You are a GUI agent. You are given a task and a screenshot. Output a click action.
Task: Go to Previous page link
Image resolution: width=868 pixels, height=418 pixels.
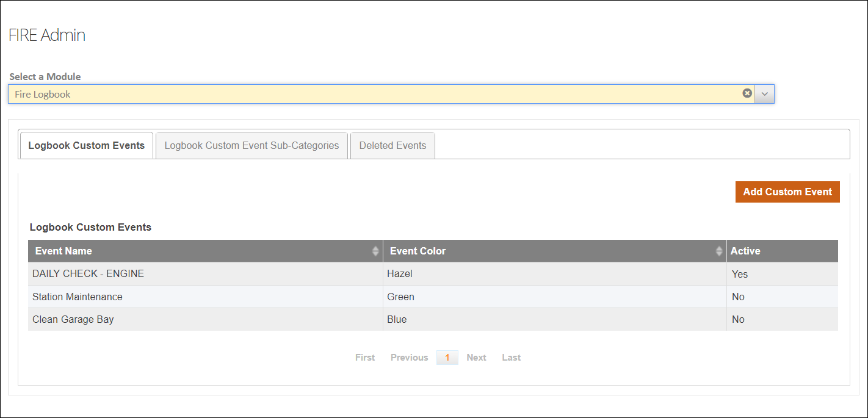pos(409,358)
